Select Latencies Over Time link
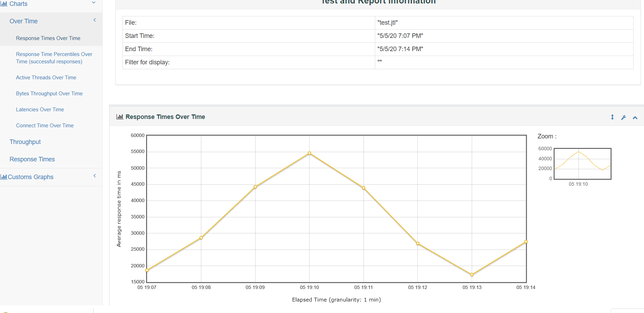This screenshot has height=313, width=644. [40, 110]
